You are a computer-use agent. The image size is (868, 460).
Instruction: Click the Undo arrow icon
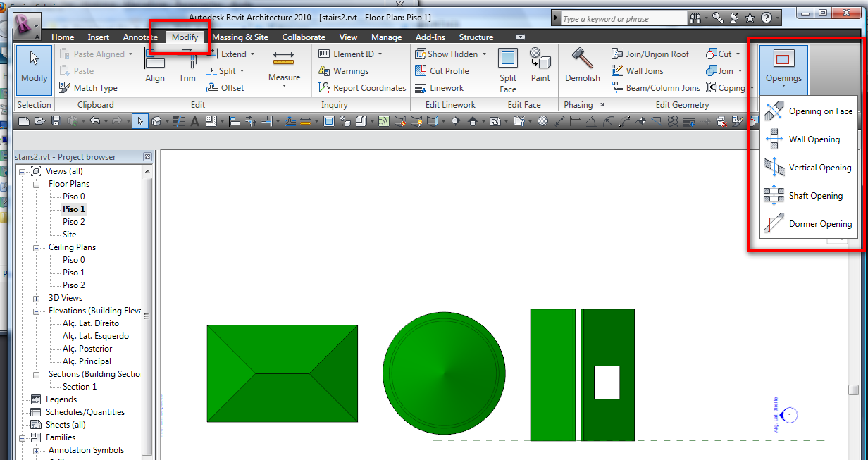[94, 121]
